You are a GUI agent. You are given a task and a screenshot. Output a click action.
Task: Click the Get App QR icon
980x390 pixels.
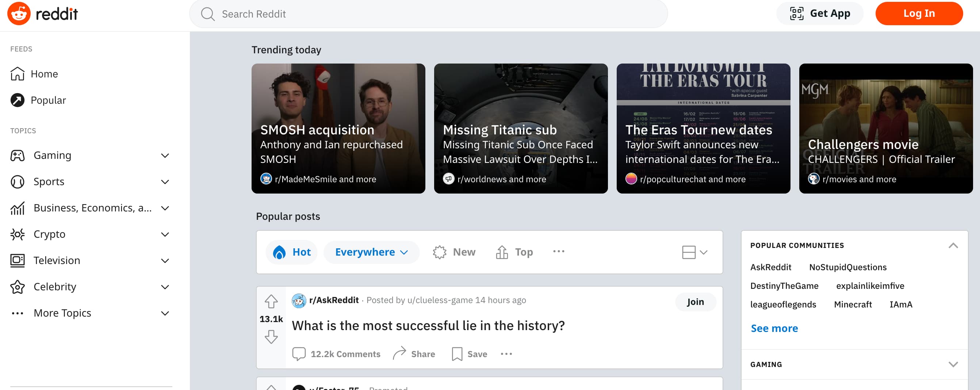[797, 14]
